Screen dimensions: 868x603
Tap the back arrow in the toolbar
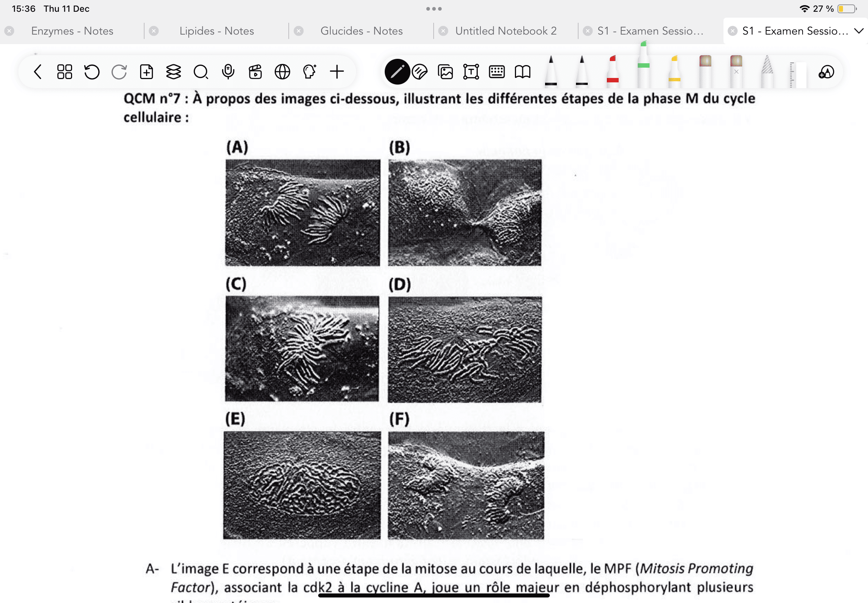coord(38,71)
